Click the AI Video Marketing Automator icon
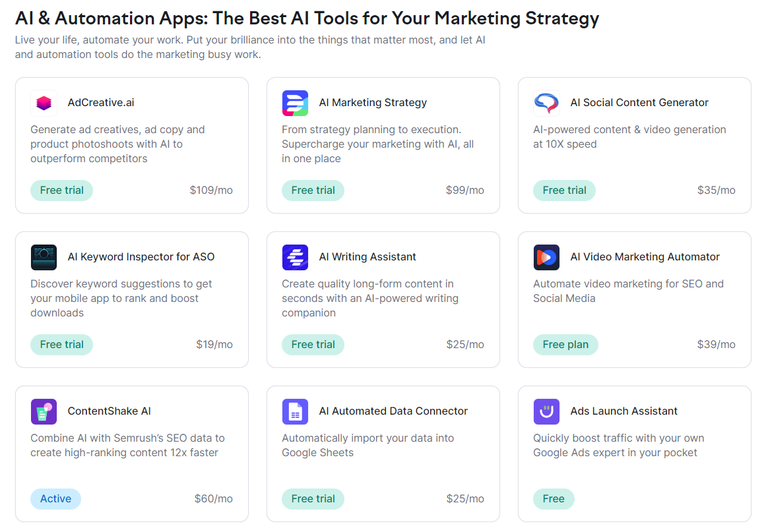 (546, 257)
